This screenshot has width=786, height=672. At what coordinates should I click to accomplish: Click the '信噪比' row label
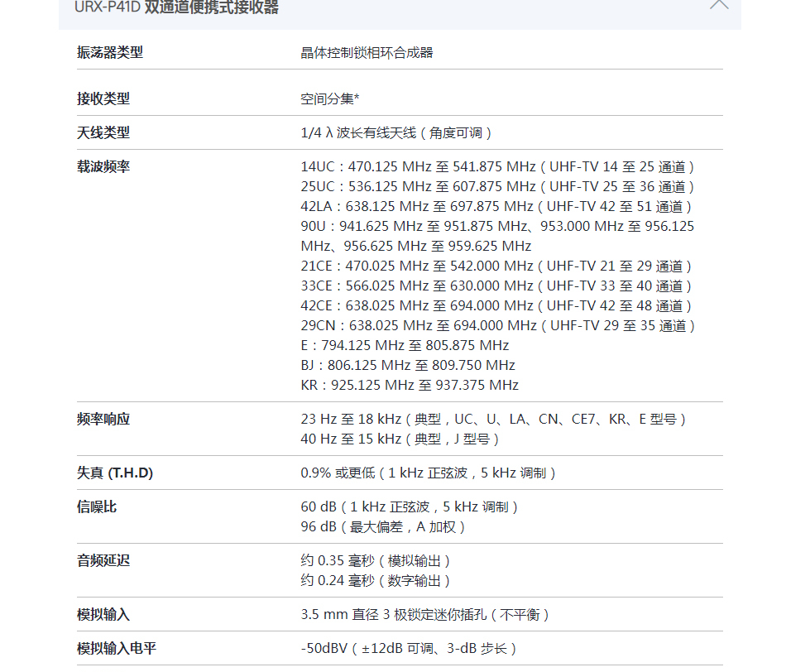click(x=97, y=506)
